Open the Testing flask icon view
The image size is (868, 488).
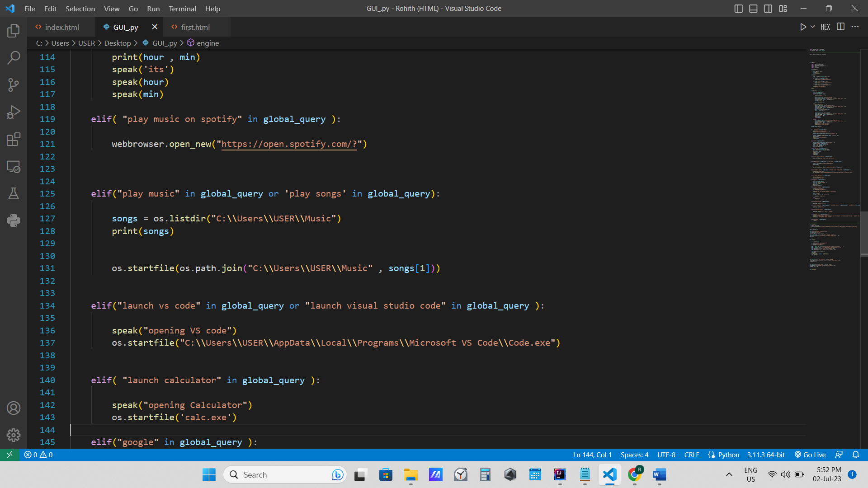14,193
